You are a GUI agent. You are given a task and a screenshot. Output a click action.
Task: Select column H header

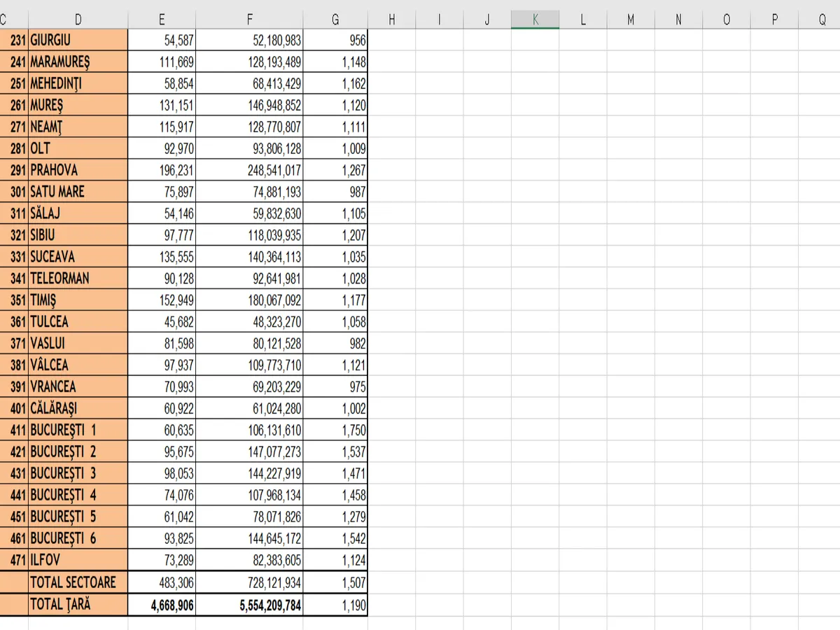click(392, 20)
